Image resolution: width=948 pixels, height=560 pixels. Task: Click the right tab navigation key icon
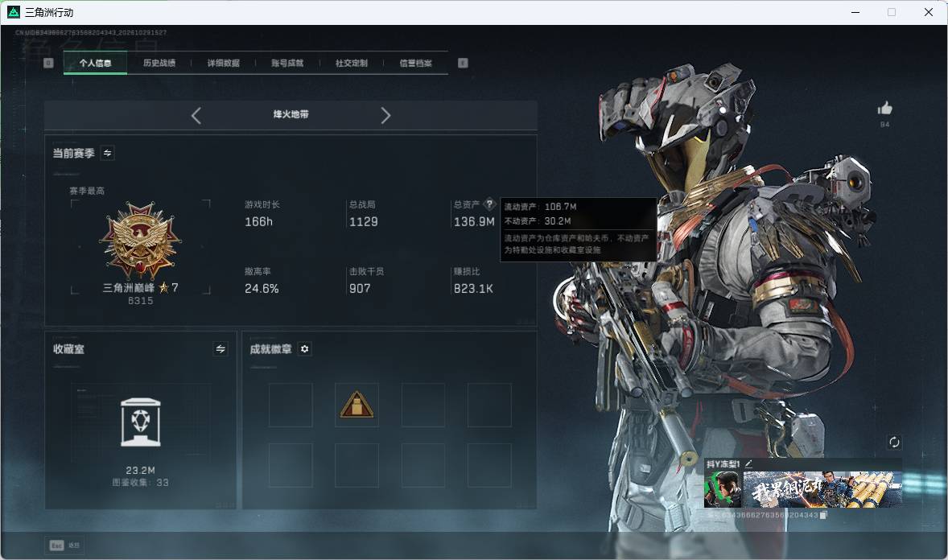pos(463,63)
